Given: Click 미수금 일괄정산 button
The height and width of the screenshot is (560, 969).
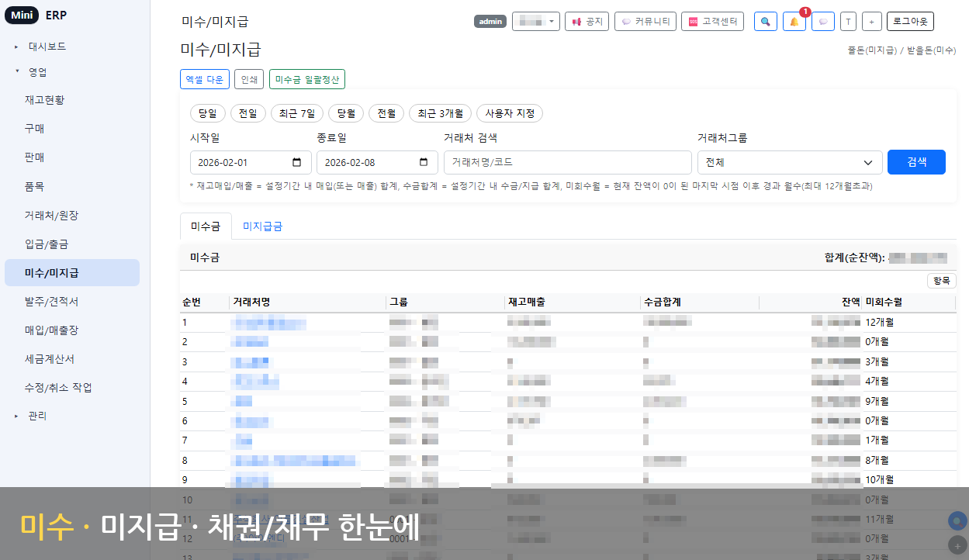Looking at the screenshot, I should pos(307,79).
